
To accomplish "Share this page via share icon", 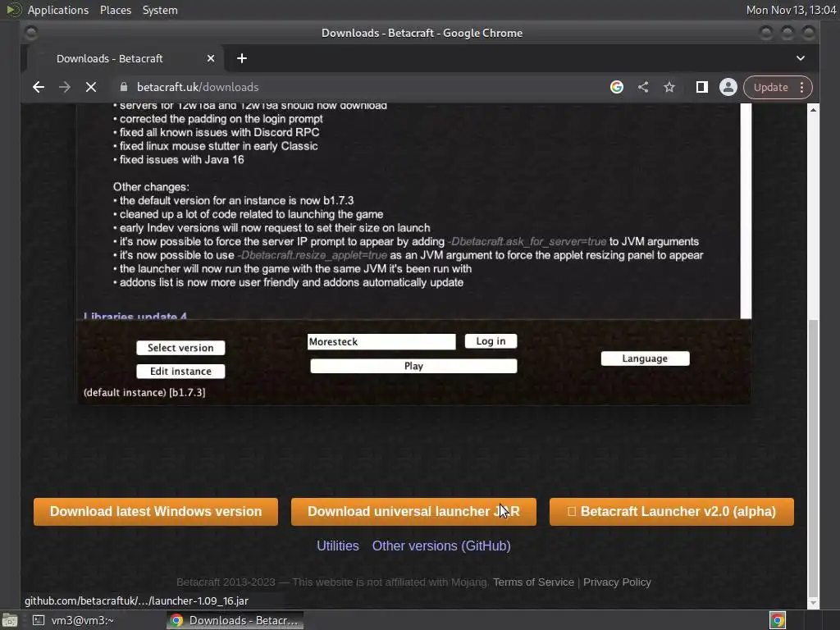I will pos(643,87).
